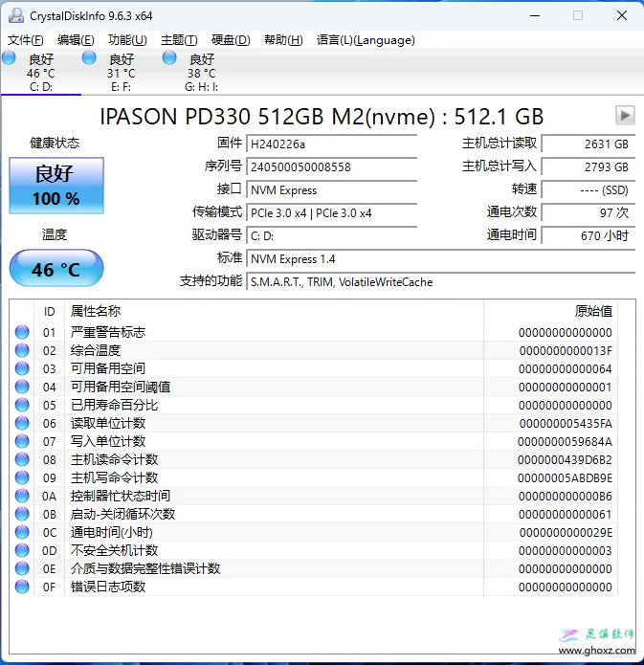Click the status dot for 已用寿命百分比
644x665 pixels.
click(x=22, y=405)
